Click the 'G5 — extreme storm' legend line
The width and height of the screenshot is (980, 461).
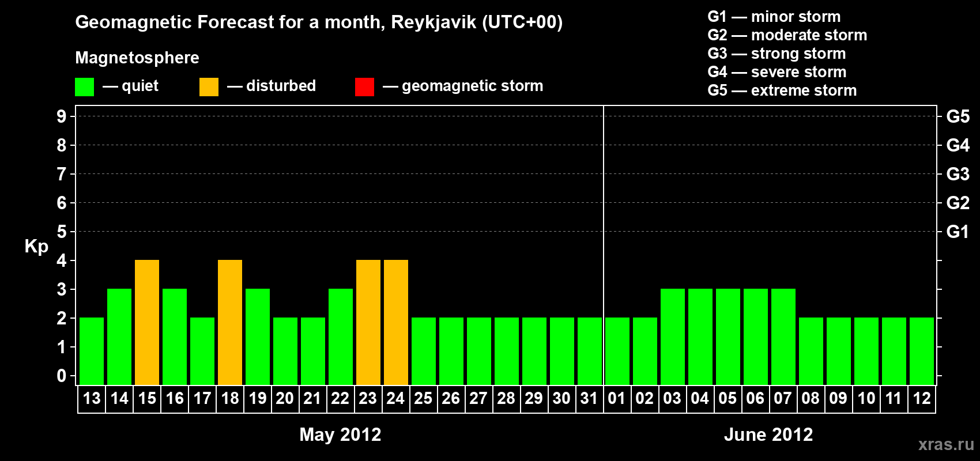pos(782,90)
